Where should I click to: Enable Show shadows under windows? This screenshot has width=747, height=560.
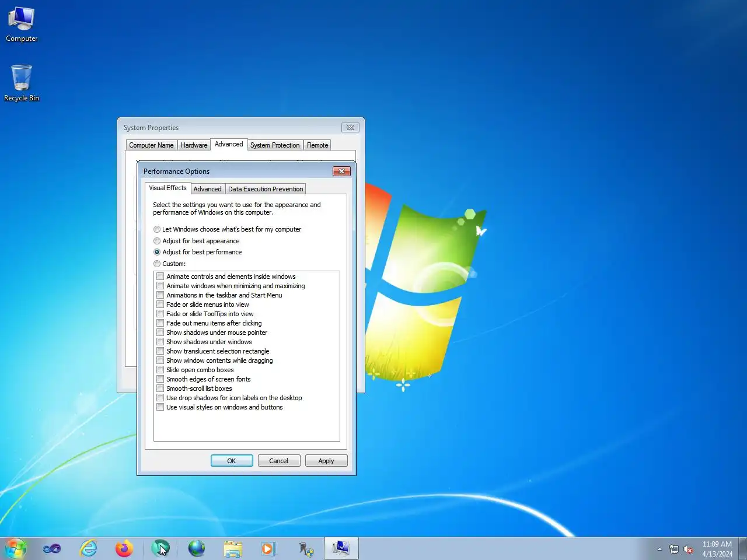tap(160, 342)
